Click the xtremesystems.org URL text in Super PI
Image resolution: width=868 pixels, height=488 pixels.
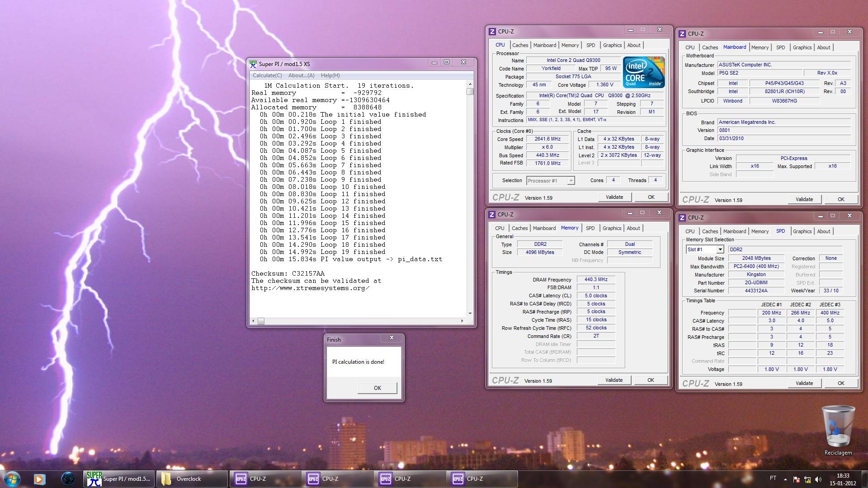point(310,288)
